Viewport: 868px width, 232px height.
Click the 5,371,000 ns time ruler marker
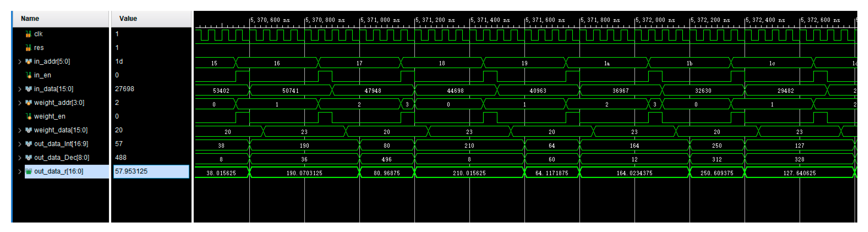(x=380, y=20)
